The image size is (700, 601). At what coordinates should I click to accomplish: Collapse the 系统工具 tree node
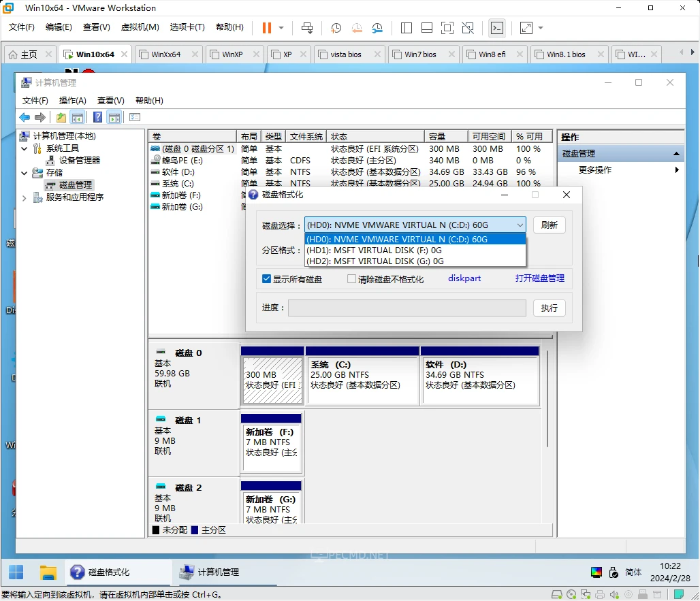[24, 148]
